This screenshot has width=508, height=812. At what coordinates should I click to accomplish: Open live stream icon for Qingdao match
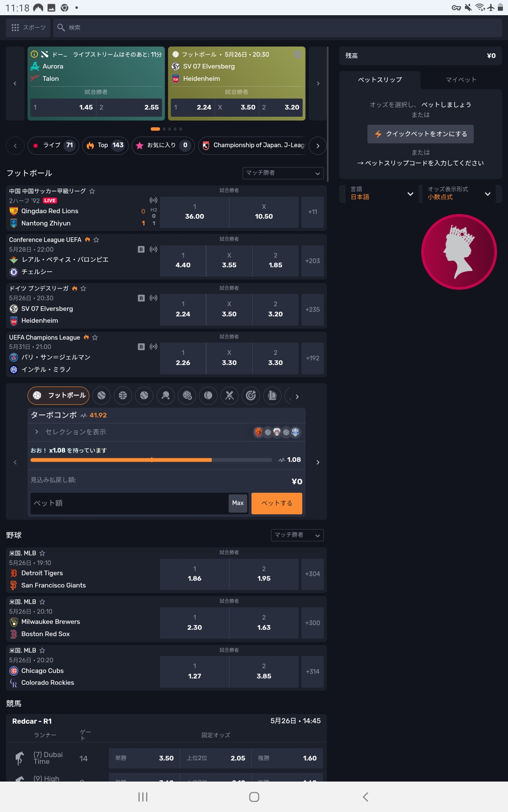point(153,200)
